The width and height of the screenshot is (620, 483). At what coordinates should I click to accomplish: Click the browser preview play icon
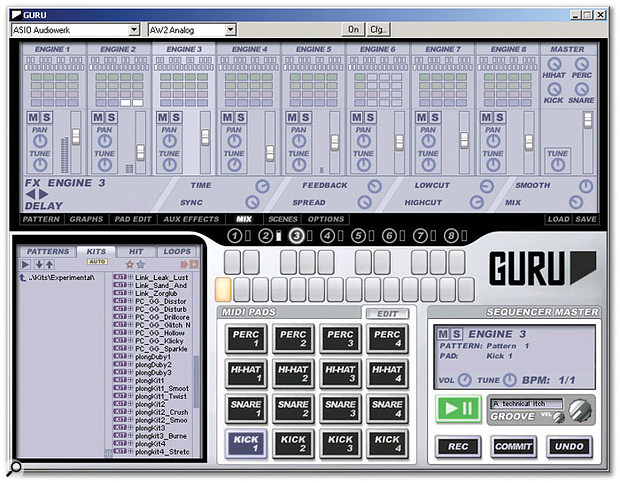point(25,264)
